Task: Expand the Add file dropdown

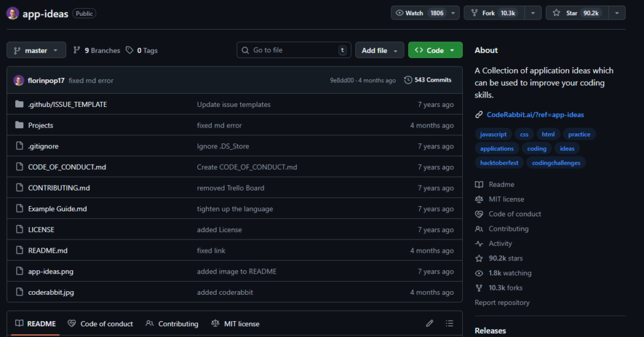Action: pos(379,50)
